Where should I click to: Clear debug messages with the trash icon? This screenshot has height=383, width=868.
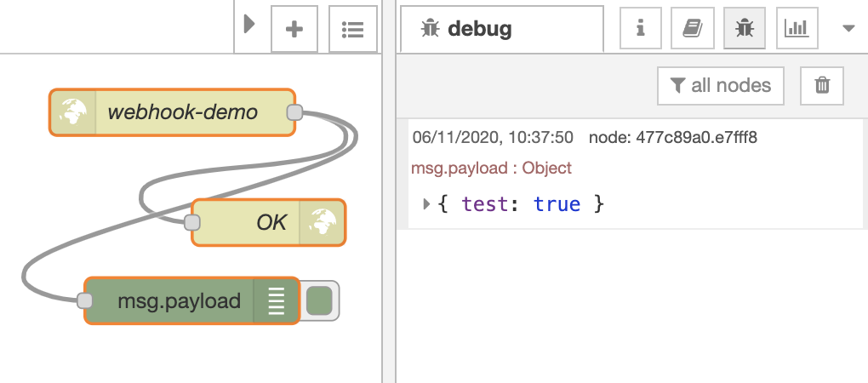click(x=822, y=85)
